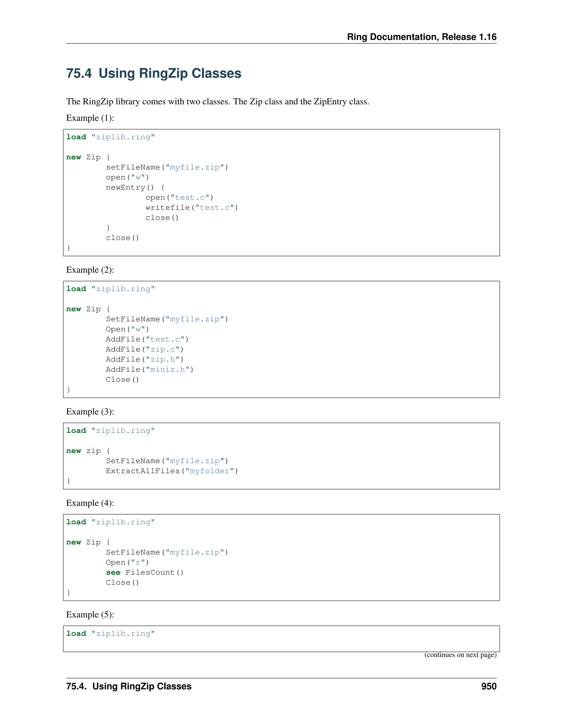Click 'load "ziplib.ring"' in Example 5 block
The width and height of the screenshot is (563, 728).
tap(111, 634)
